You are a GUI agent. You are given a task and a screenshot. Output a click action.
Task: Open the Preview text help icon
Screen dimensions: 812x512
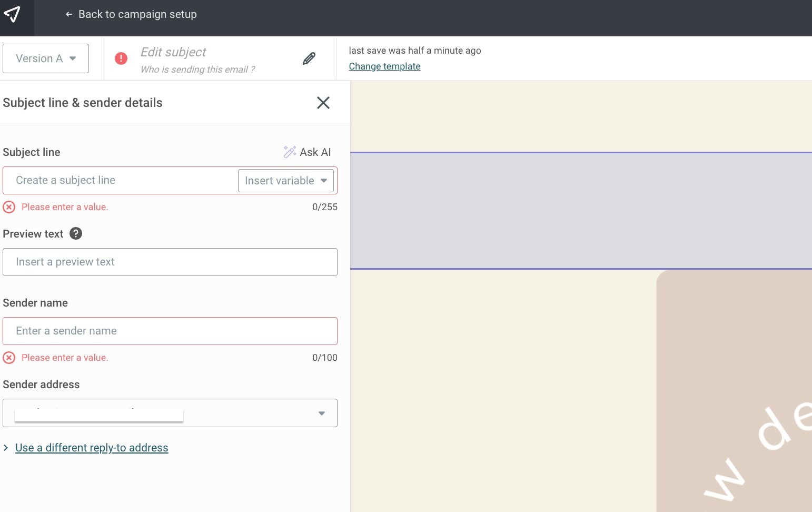click(76, 233)
